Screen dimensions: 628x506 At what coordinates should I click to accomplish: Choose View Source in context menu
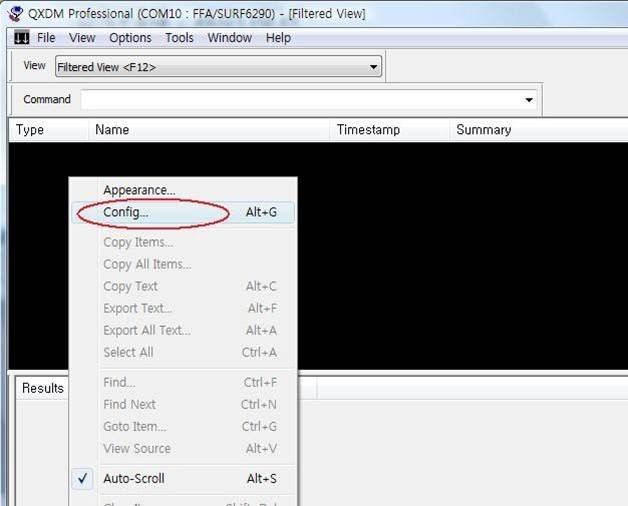tap(183, 449)
